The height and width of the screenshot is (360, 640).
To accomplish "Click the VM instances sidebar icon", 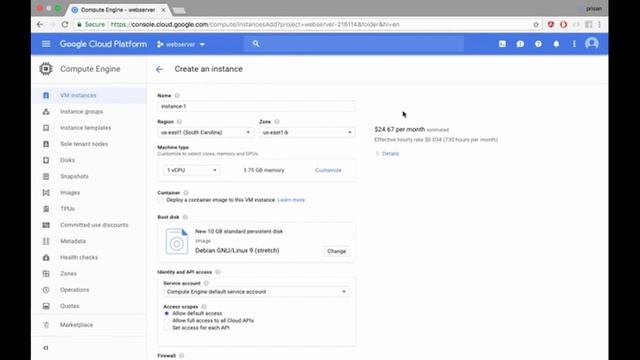I will coord(46,95).
